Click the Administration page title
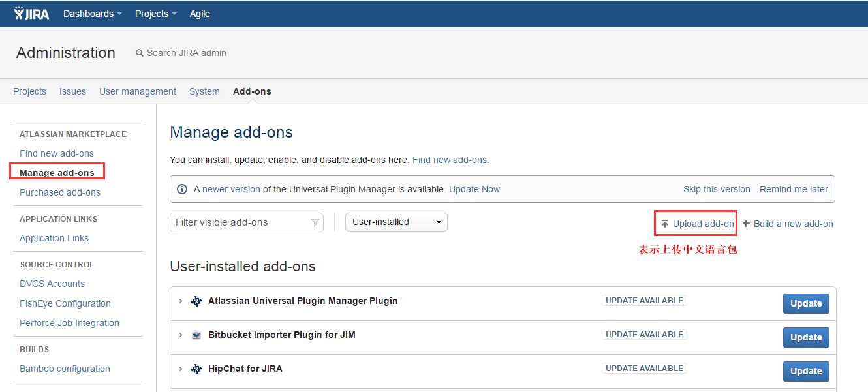The height and width of the screenshot is (392, 868). coord(66,53)
